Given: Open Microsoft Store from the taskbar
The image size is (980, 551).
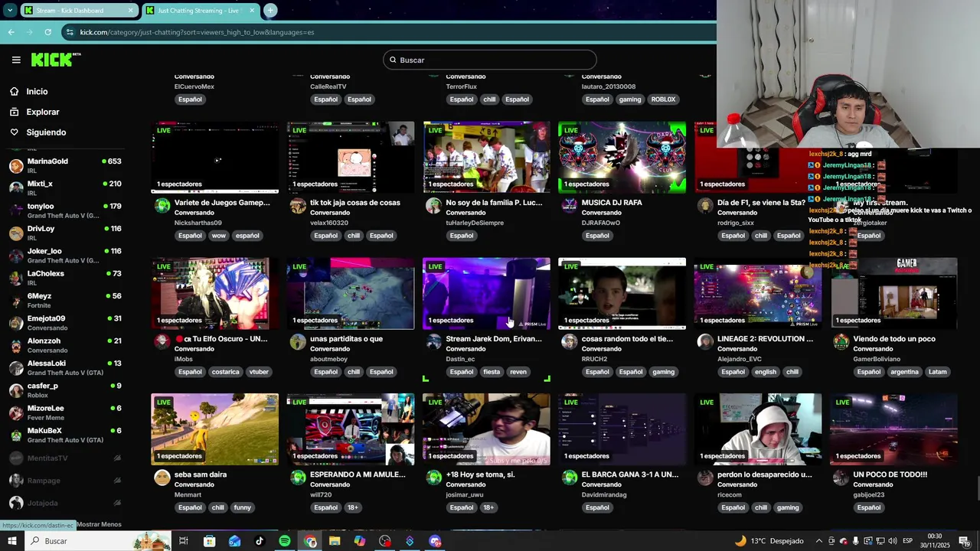Looking at the screenshot, I should (x=209, y=541).
